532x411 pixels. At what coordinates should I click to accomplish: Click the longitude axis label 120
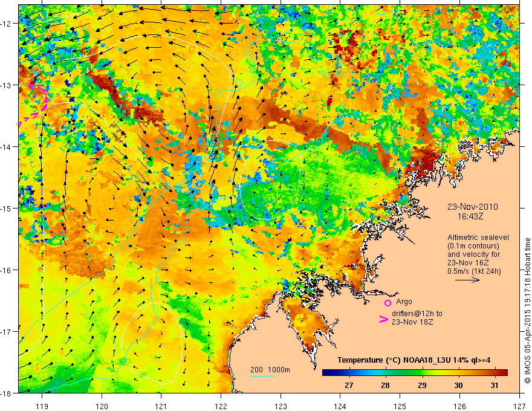point(102,406)
